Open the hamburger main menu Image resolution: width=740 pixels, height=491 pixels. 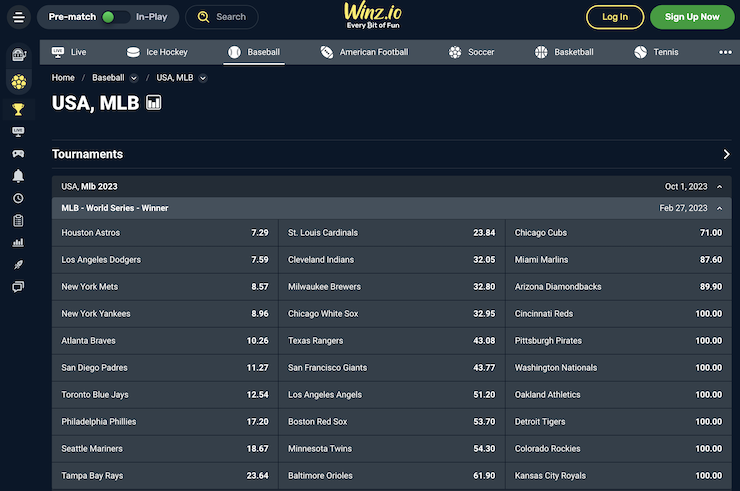point(19,17)
